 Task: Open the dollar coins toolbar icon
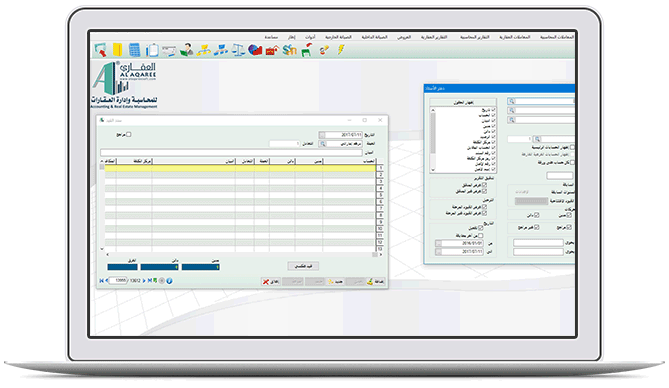[x=290, y=50]
